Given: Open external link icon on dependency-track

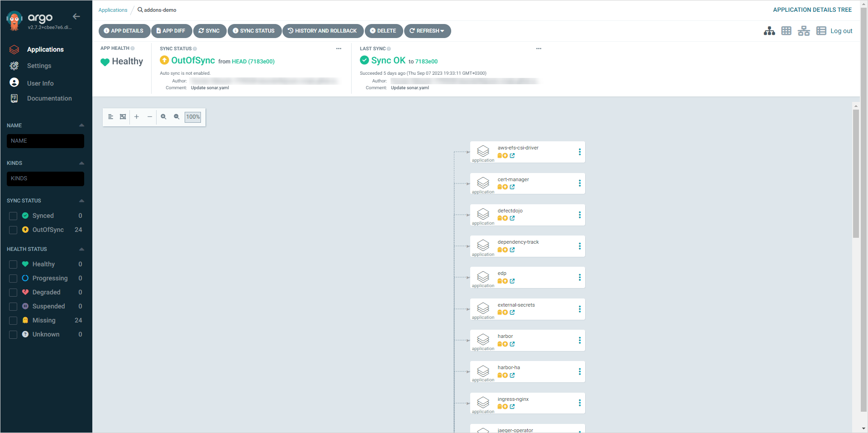Looking at the screenshot, I should click(x=512, y=250).
